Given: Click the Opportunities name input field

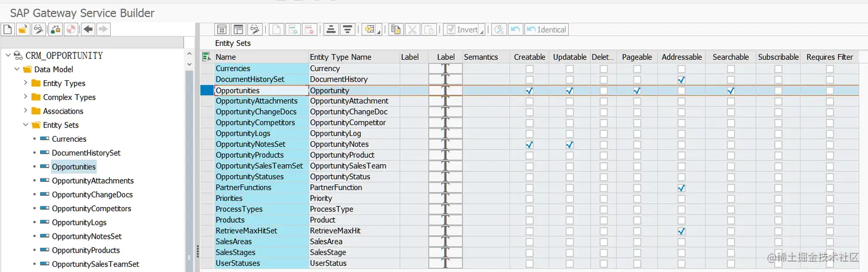Looking at the screenshot, I should tap(261, 91).
